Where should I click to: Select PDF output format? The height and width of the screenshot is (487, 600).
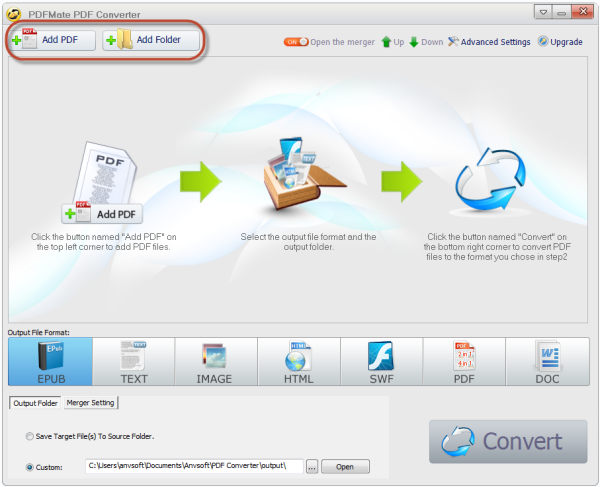pos(464,362)
